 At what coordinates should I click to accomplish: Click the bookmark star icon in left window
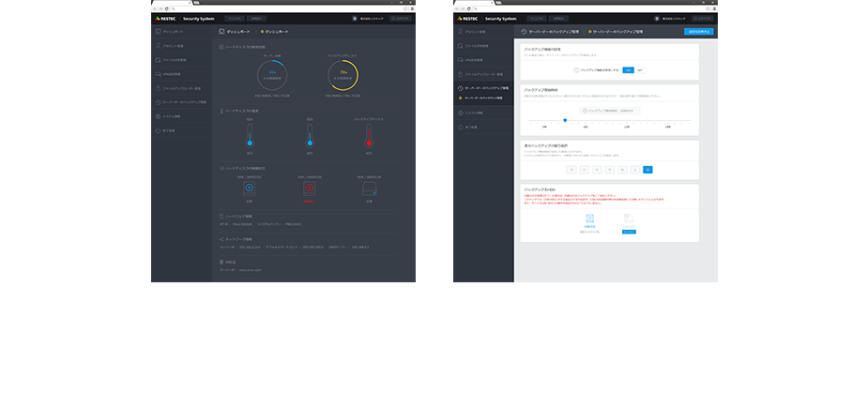point(405,8)
